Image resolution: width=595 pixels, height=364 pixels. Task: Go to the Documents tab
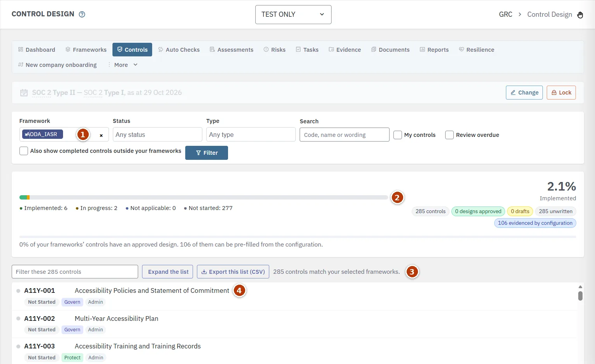coord(390,50)
